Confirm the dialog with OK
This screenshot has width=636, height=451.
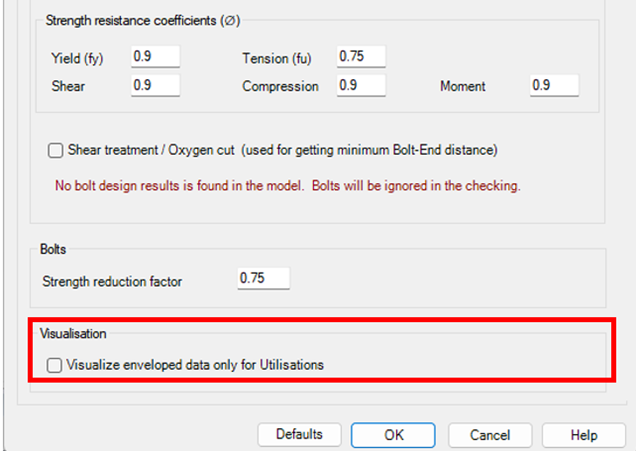click(x=394, y=435)
